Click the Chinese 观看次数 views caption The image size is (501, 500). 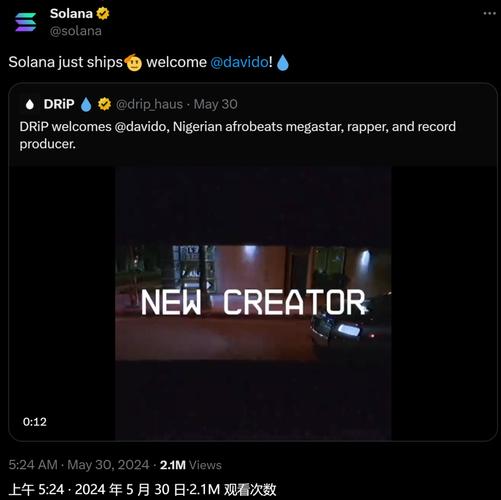[x=250, y=490]
